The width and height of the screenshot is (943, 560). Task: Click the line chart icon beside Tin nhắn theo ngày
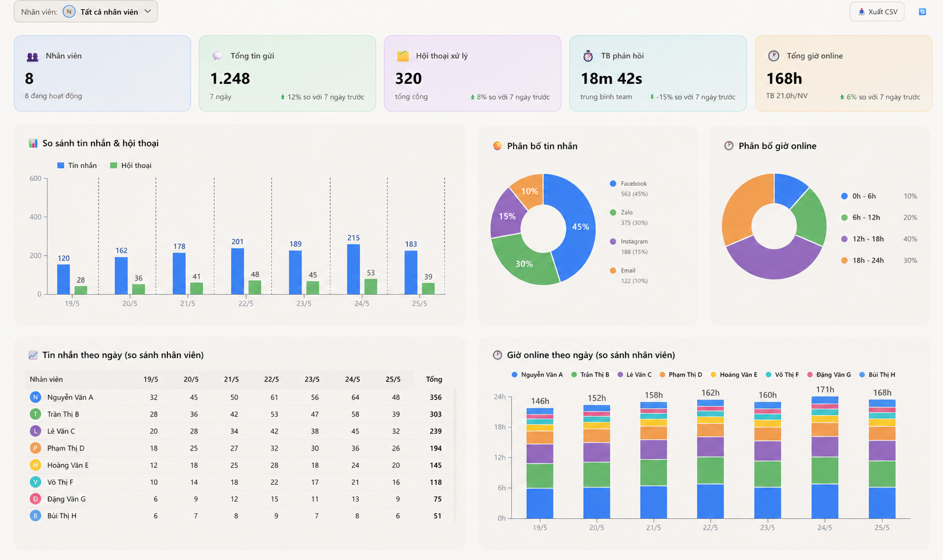[x=33, y=355]
